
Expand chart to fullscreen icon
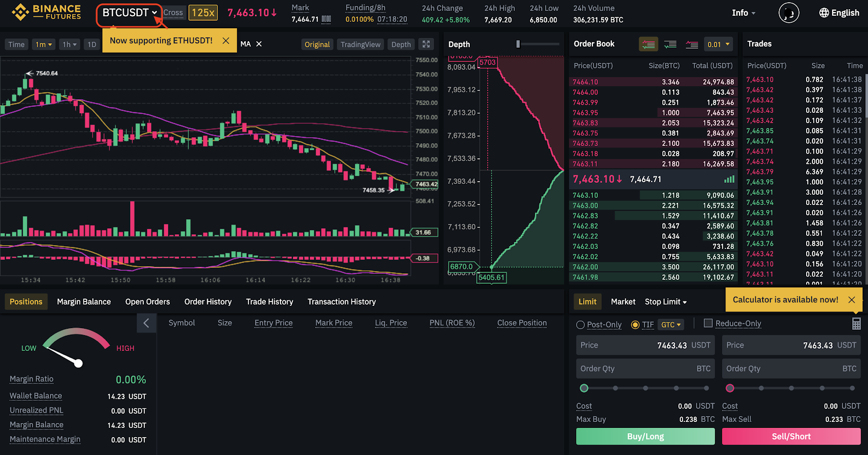[x=426, y=44]
